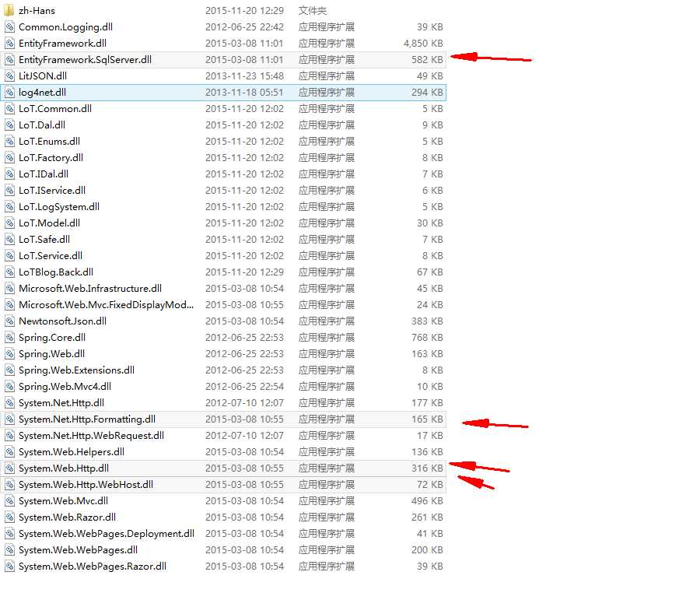Image resolution: width=700 pixels, height=614 pixels.
Task: Click the LoT.IService.dll file icon
Action: (x=9, y=190)
